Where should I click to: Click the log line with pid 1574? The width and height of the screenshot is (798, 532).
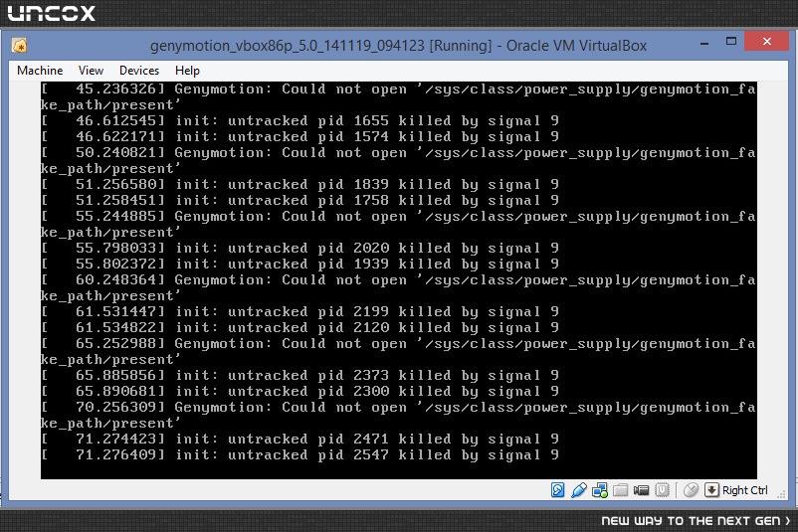pyautogui.click(x=300, y=137)
